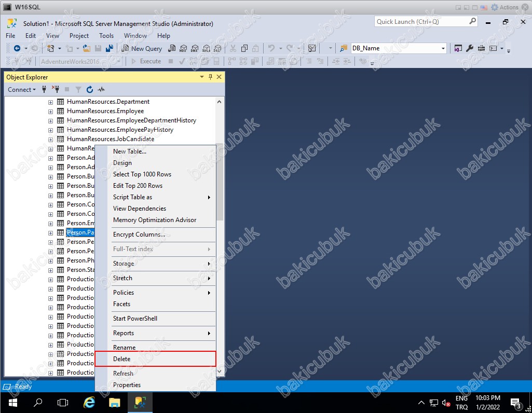532x413 pixels.
Task: Select the HumanResources.JobCandidate table
Action: (x=111, y=139)
